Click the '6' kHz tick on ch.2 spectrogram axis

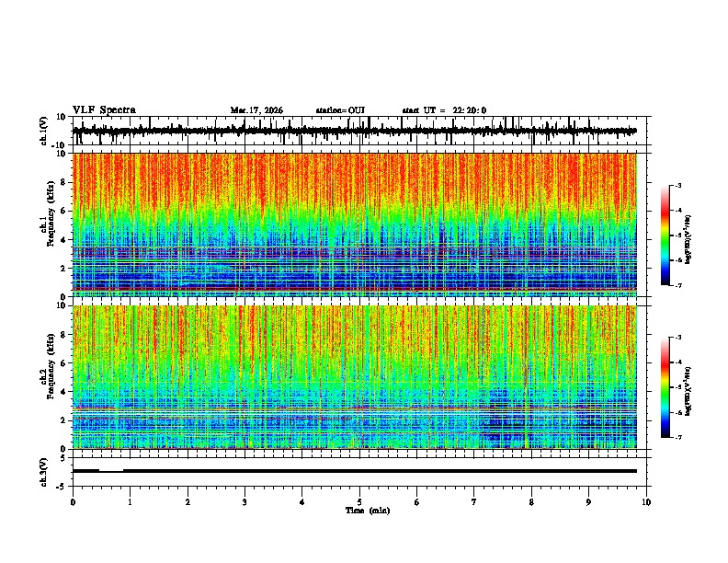pyautogui.click(x=64, y=363)
